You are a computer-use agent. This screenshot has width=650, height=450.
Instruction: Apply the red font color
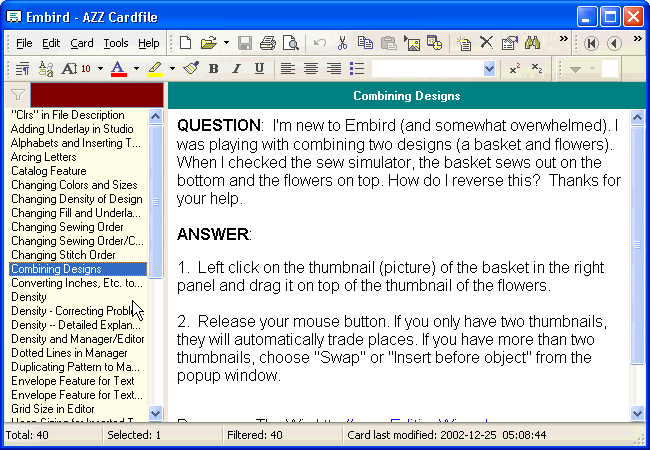coord(118,69)
